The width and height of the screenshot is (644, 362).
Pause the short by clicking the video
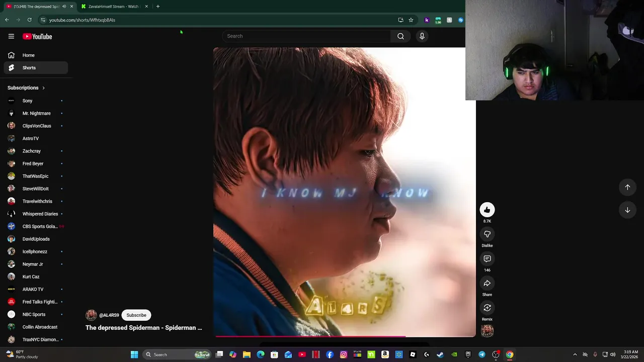(344, 191)
